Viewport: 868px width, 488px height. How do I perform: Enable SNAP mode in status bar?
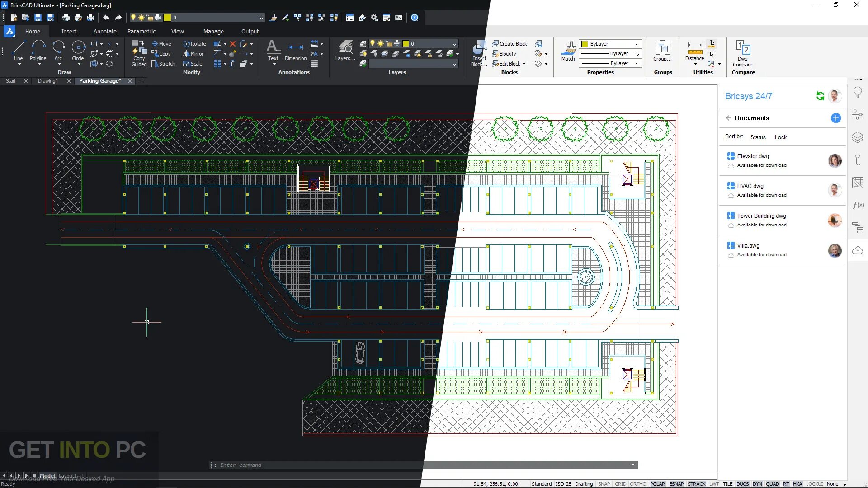click(604, 484)
